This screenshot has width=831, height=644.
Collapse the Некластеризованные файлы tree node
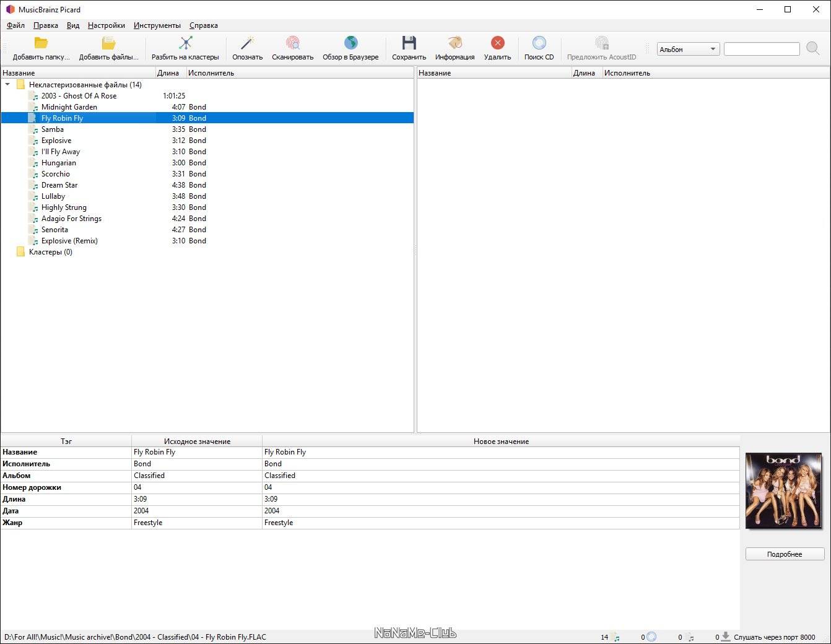click(7, 85)
